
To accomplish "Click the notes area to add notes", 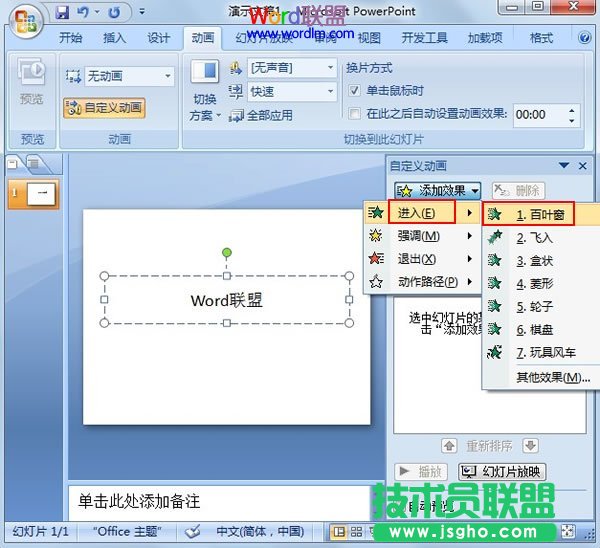I will [x=220, y=501].
